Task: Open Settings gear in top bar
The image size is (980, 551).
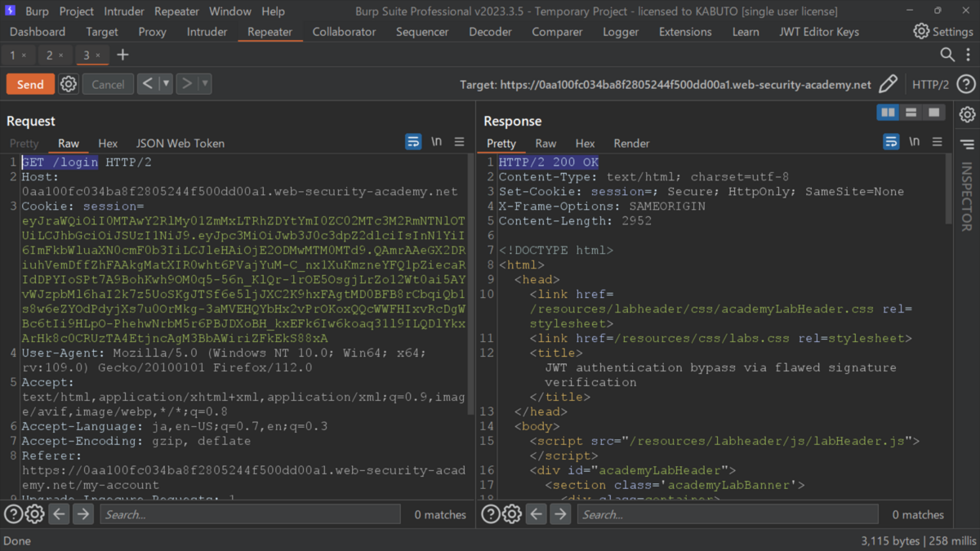Action: pyautogui.click(x=921, y=32)
